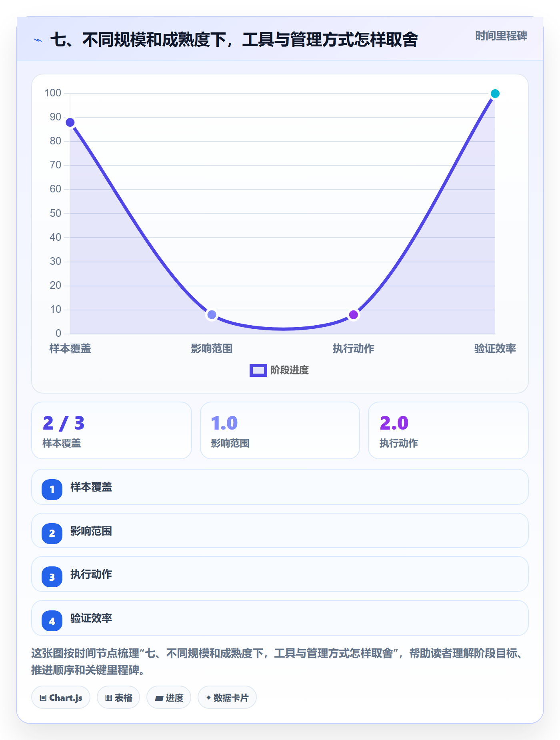Click the 阶段进度 legend label

[289, 370]
